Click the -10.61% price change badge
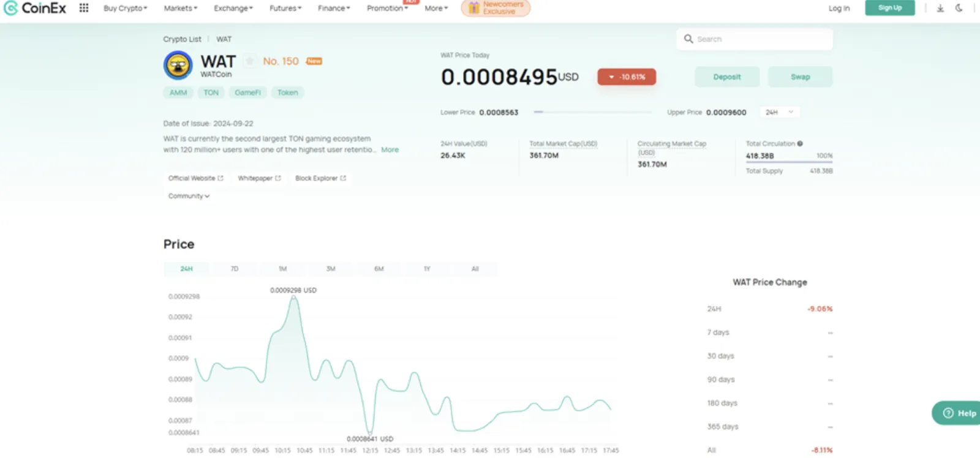The height and width of the screenshot is (458, 980). 627,77
